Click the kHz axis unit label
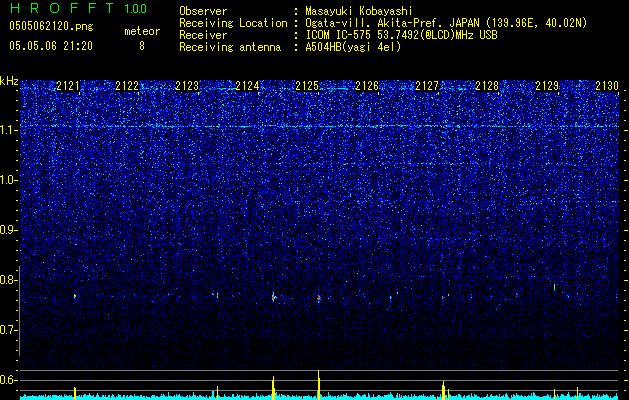The image size is (629, 400). pos(9,81)
